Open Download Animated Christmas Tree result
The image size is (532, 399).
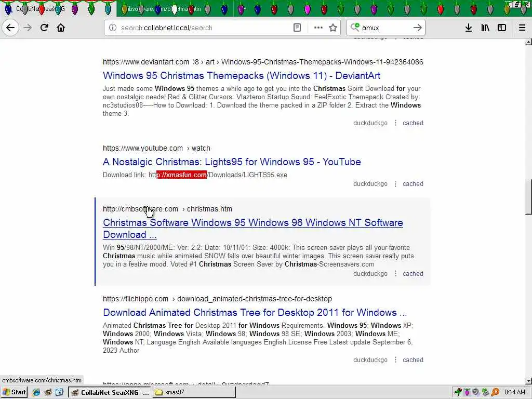[x=255, y=312]
